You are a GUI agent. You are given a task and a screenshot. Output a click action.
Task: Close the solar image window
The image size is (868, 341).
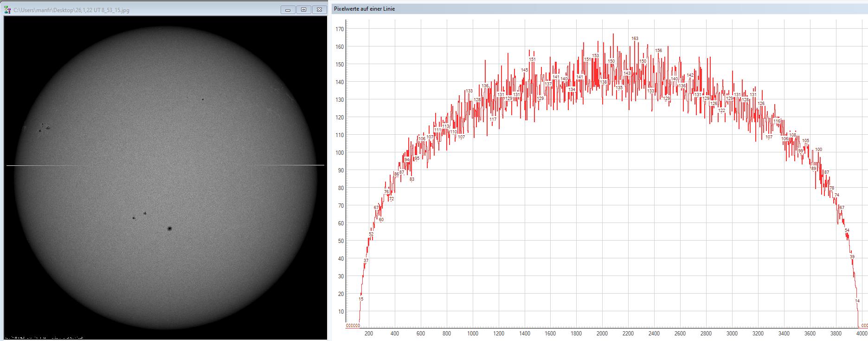[x=319, y=10]
